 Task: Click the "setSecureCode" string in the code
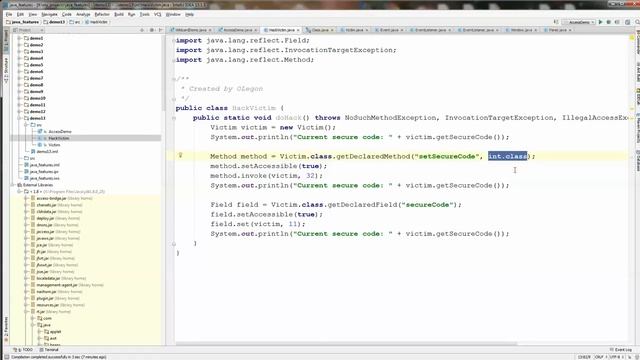coord(447,156)
